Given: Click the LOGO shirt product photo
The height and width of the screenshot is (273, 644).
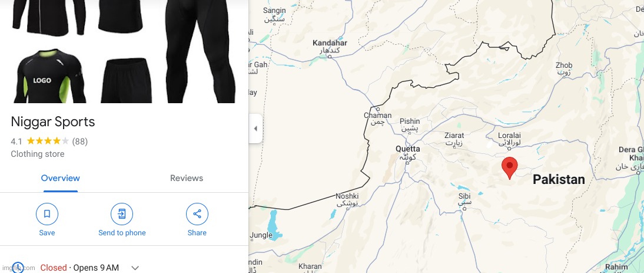Looking at the screenshot, I should (48, 76).
